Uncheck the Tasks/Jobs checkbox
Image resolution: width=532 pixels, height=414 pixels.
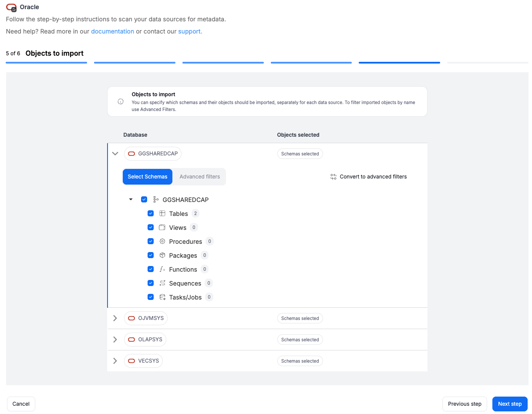151,297
